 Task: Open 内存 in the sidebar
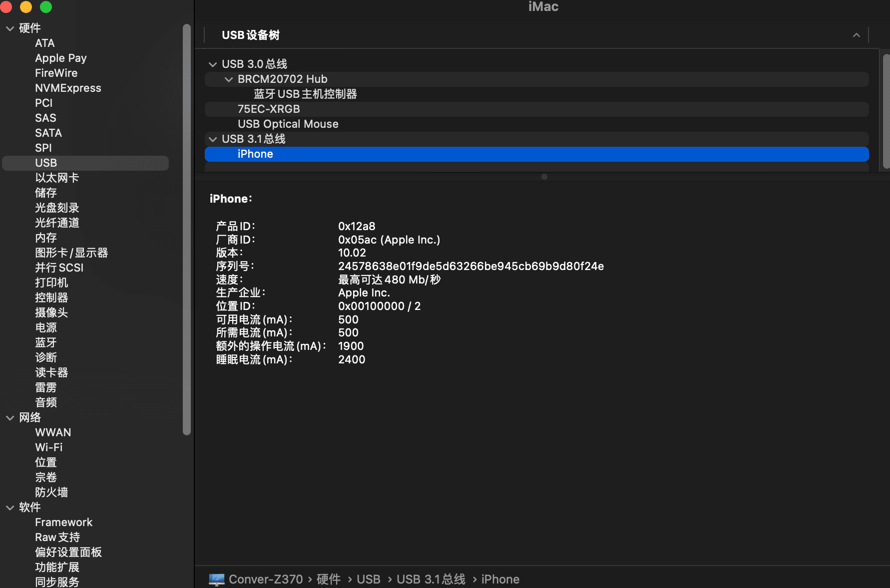click(x=46, y=238)
